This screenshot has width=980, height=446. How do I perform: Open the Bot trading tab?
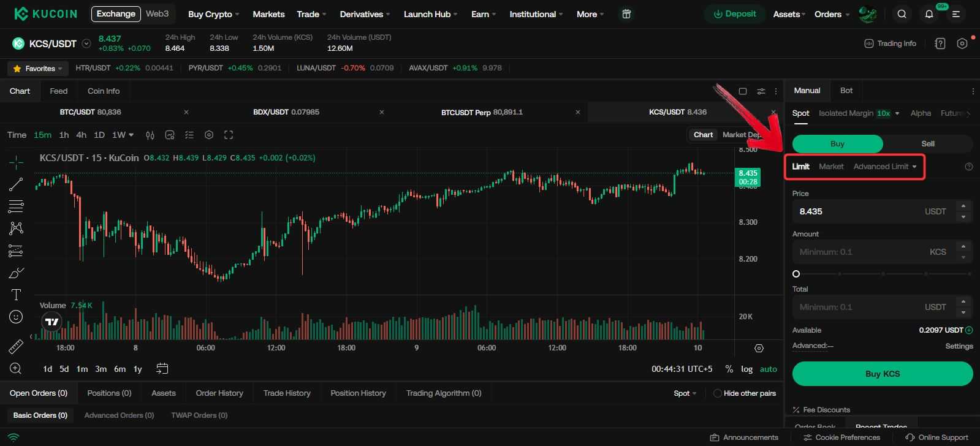click(x=846, y=91)
